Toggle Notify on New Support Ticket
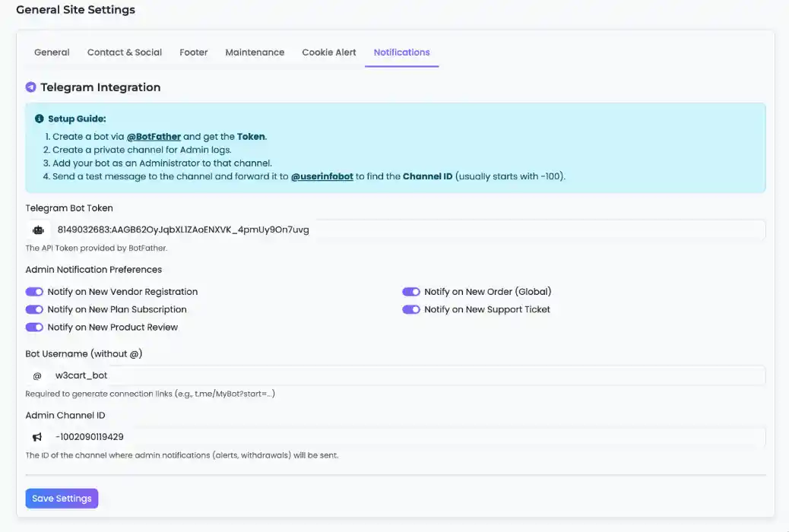The height and width of the screenshot is (532, 789). point(411,309)
